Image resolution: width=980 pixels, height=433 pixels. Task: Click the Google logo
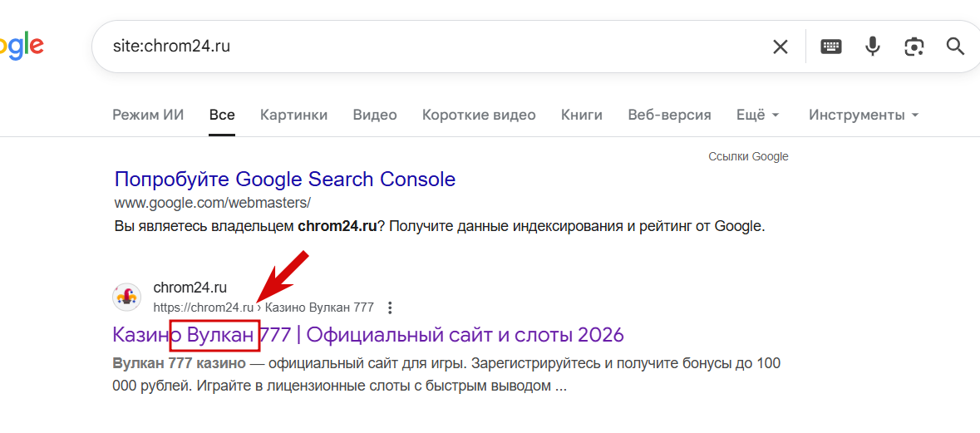point(21,47)
